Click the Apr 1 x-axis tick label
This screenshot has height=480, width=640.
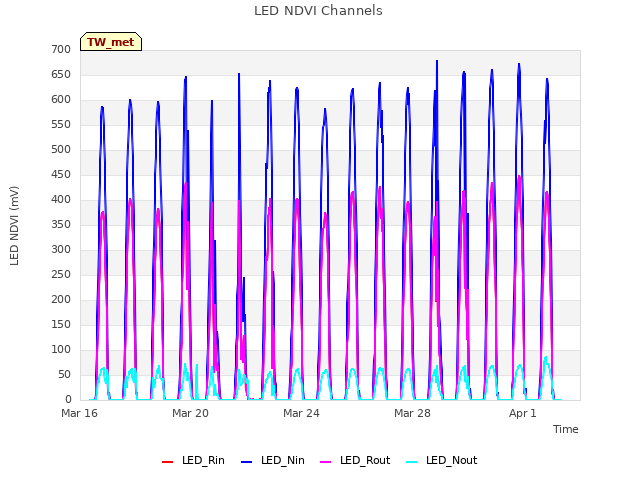tap(522, 413)
